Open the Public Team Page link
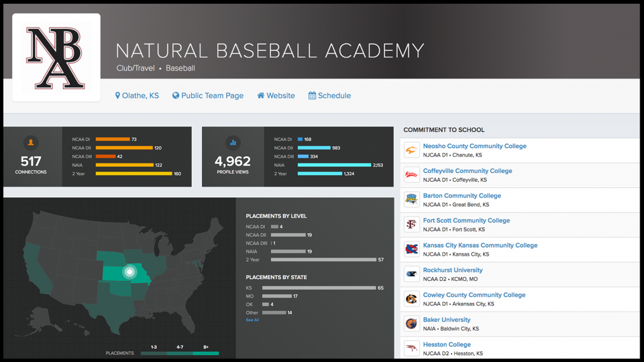 (208, 96)
